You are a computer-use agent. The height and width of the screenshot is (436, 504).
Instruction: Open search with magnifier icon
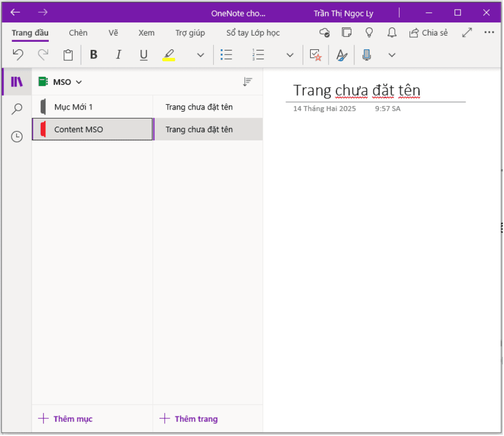coord(17,109)
